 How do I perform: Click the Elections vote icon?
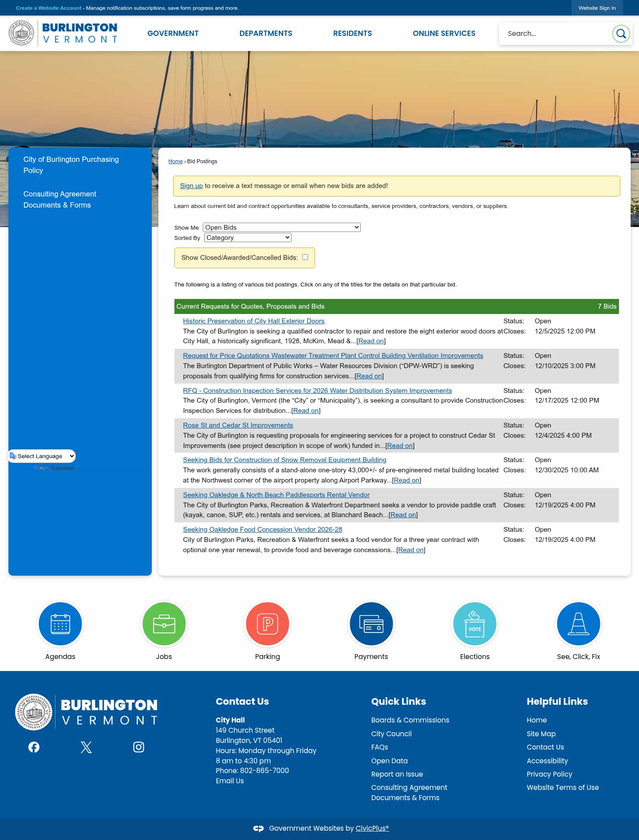click(474, 624)
